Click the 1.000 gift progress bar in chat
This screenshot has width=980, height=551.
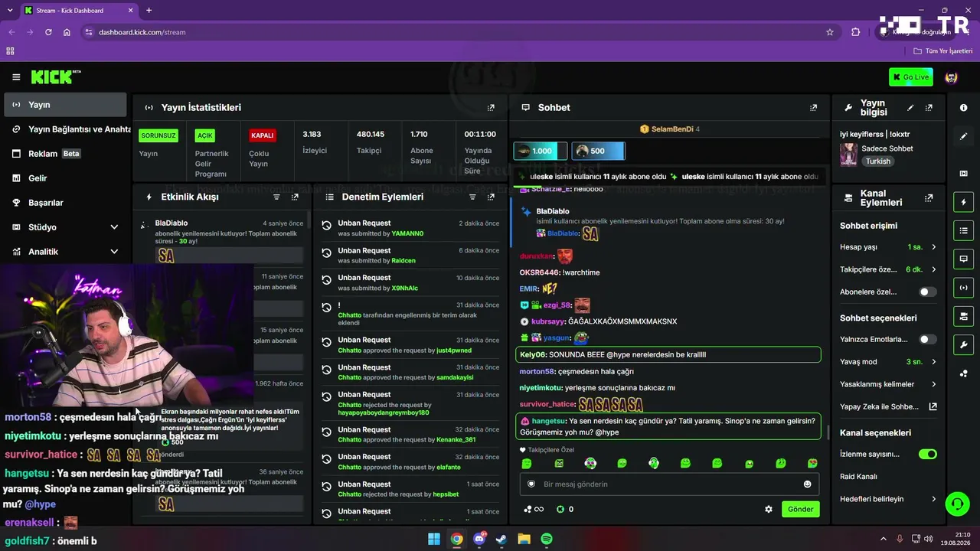tap(540, 151)
